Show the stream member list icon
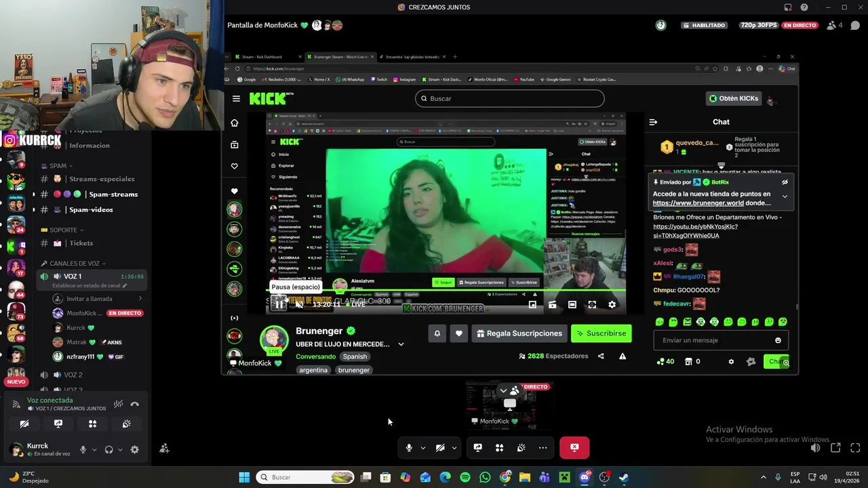 point(835,25)
